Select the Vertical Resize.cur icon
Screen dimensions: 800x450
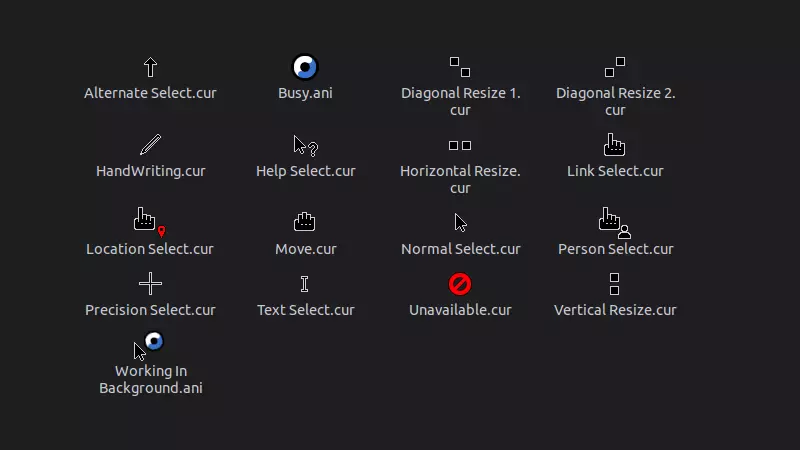pyautogui.click(x=615, y=284)
